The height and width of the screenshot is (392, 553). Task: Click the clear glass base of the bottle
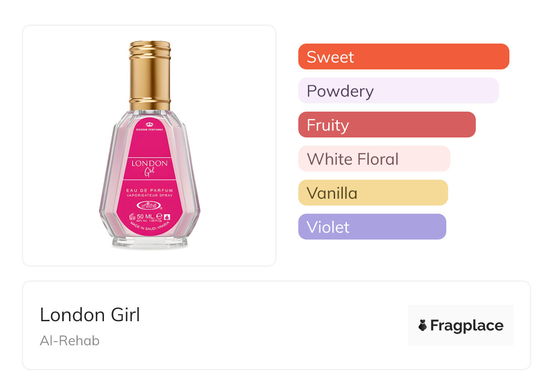click(149, 243)
